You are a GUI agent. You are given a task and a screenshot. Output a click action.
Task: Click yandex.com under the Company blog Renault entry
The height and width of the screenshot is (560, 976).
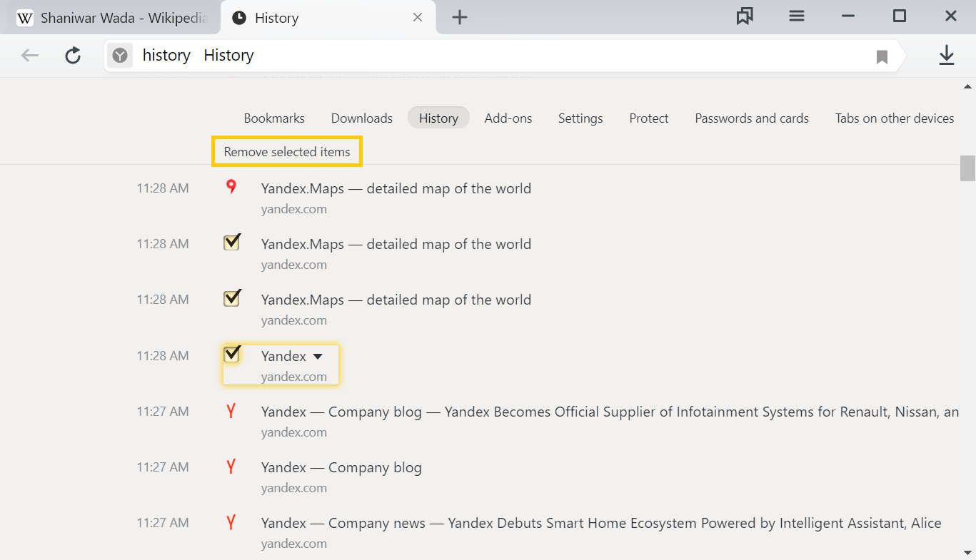(x=294, y=432)
